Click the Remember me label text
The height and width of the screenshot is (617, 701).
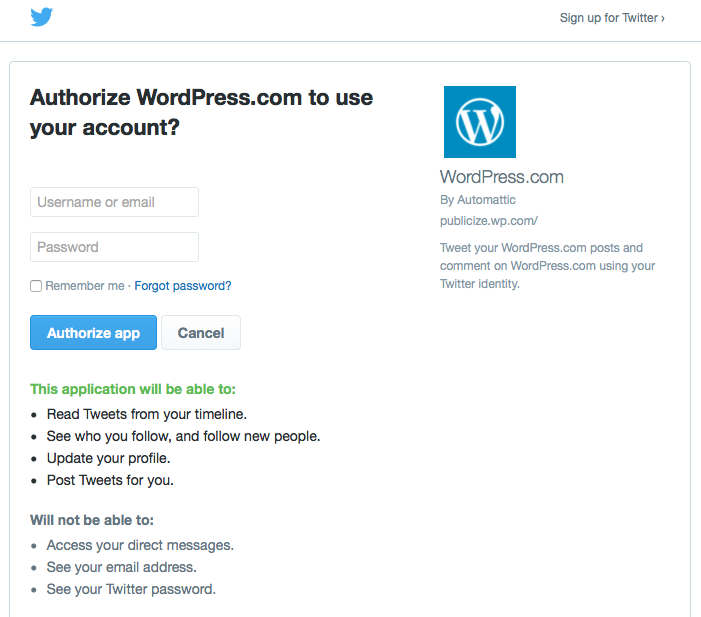coord(85,286)
